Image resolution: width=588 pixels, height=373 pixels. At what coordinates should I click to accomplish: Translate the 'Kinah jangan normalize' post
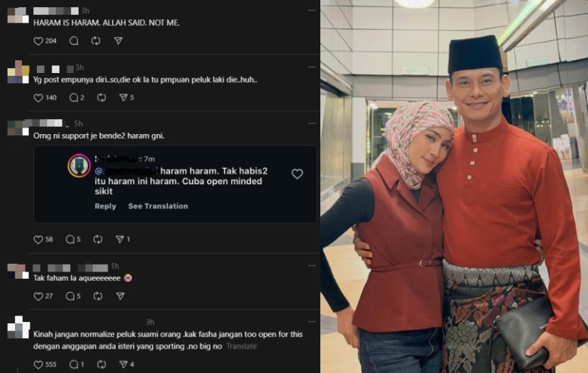click(x=242, y=346)
